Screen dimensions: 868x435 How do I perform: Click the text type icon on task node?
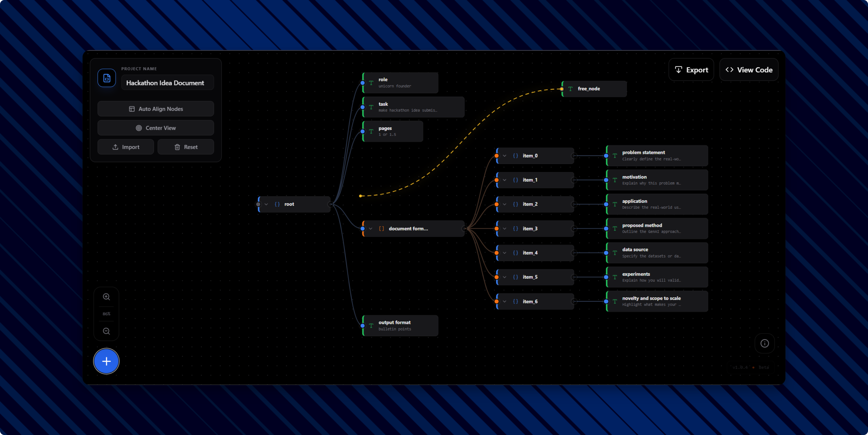(371, 107)
